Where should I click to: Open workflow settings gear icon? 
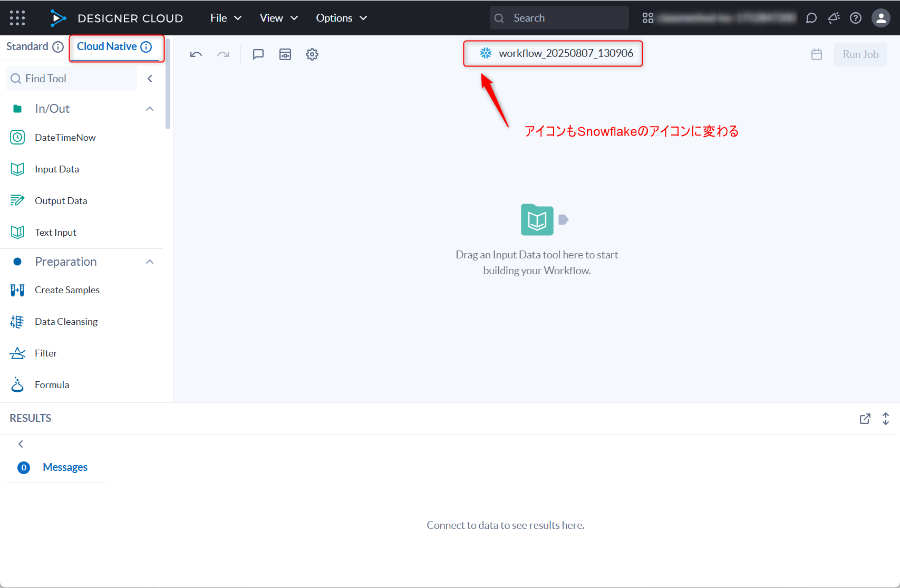pyautogui.click(x=312, y=54)
